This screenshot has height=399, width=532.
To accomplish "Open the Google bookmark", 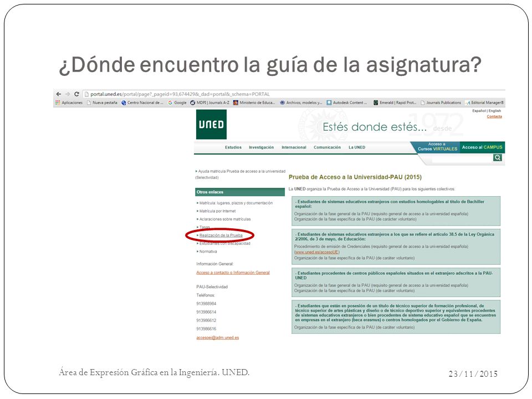I will point(177,103).
